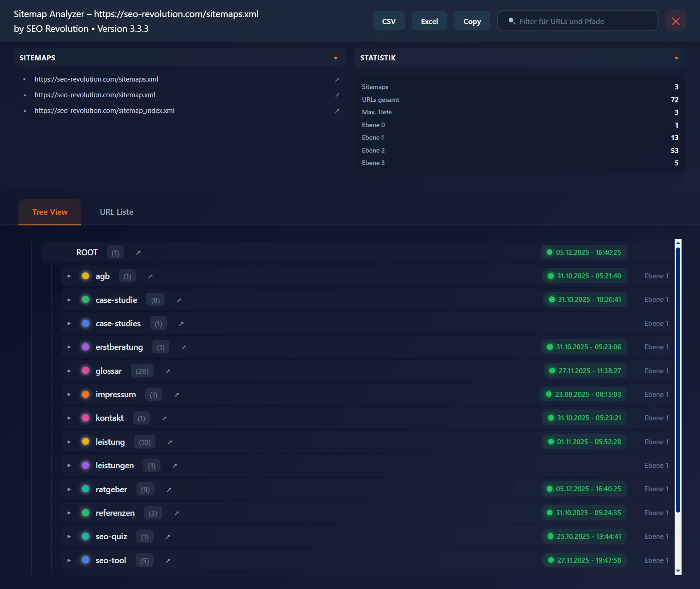
Task: Click the pink color dot next to kontakt
Action: 85,418
